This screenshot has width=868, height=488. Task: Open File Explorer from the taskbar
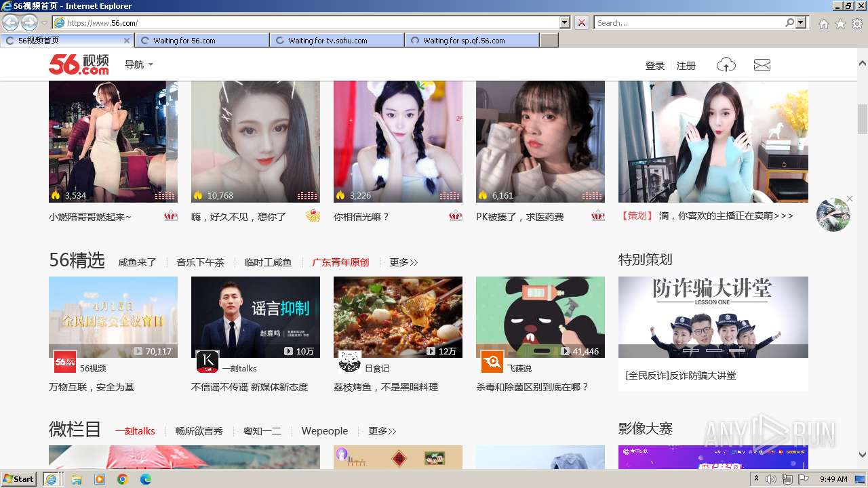pyautogui.click(x=76, y=479)
